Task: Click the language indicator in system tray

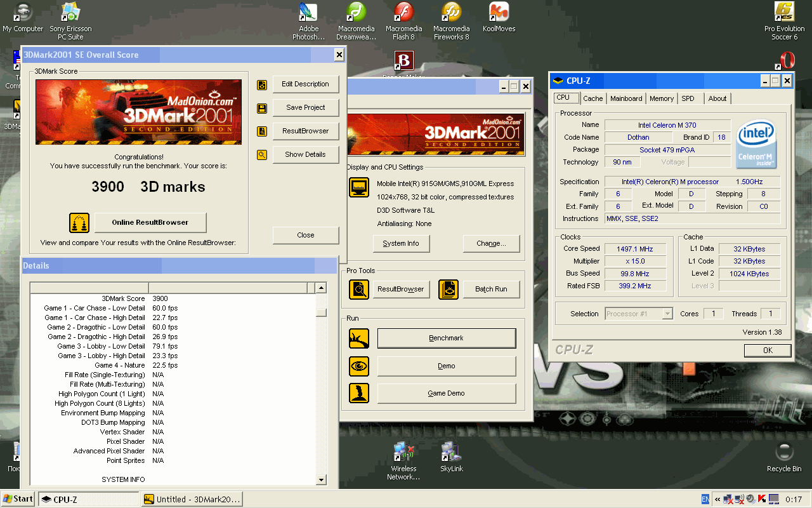Action: click(x=705, y=500)
